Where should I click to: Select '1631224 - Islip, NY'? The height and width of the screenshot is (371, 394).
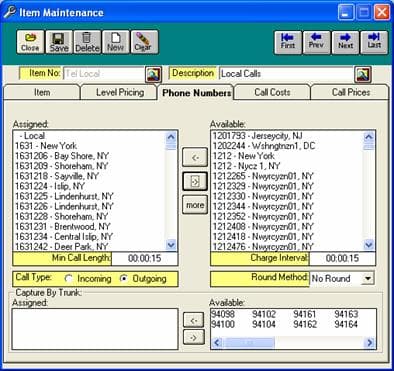point(89,186)
